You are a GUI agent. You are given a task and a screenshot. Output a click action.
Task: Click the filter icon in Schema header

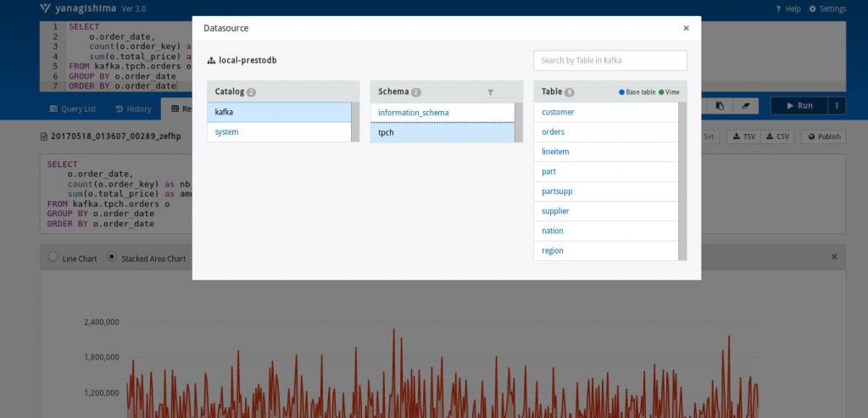pyautogui.click(x=490, y=92)
